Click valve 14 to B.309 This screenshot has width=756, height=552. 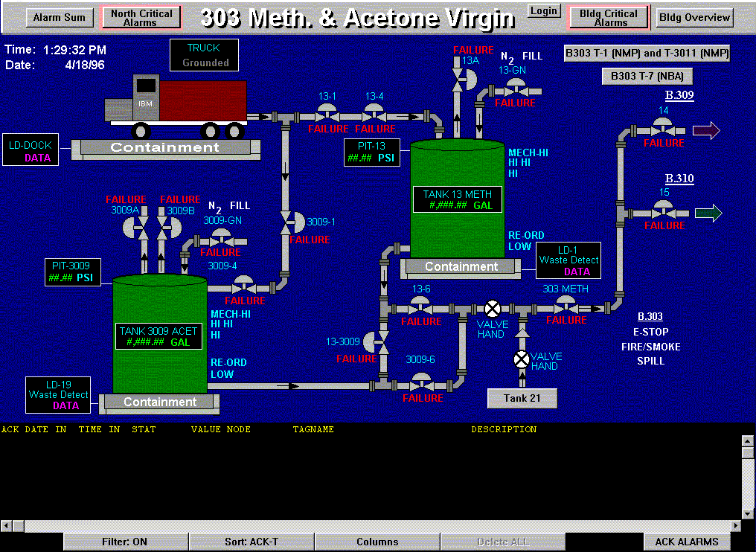pos(663,128)
